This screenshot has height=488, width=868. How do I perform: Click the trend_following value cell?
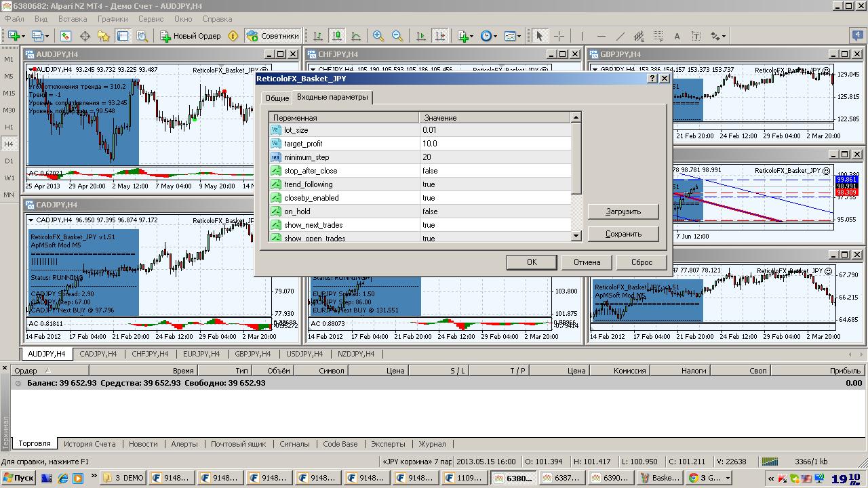click(x=495, y=184)
